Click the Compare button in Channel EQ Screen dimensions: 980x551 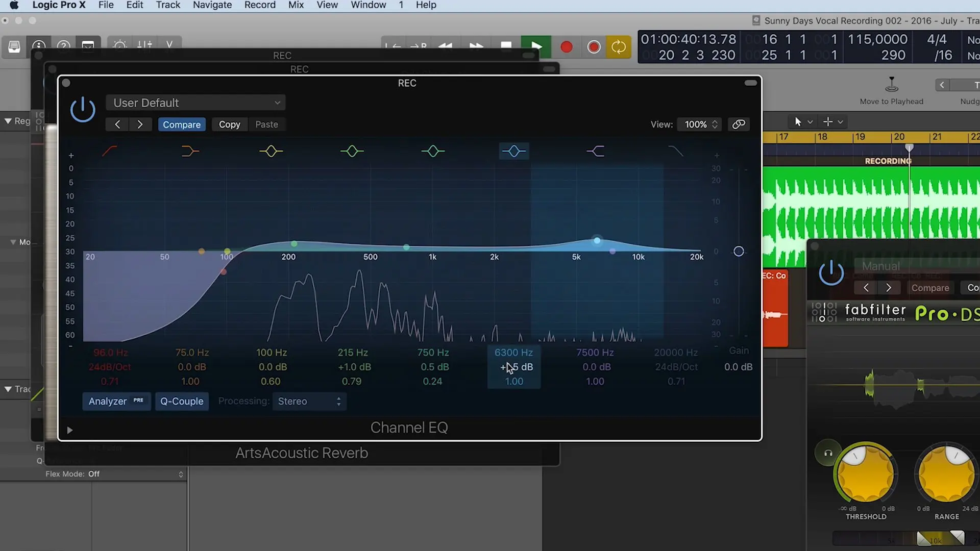(x=181, y=124)
